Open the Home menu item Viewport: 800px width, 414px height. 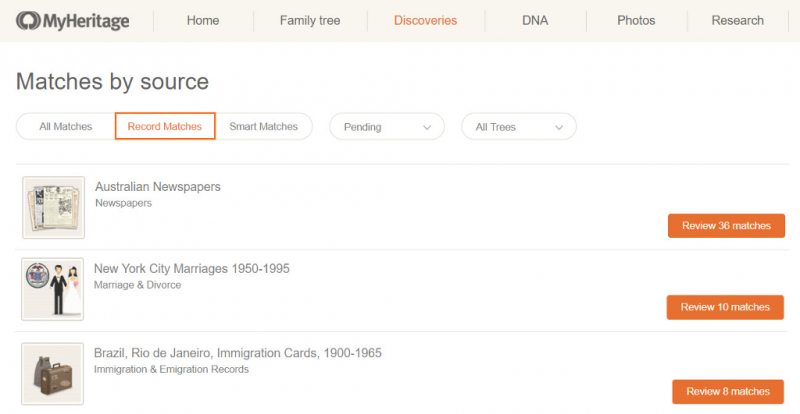point(203,20)
